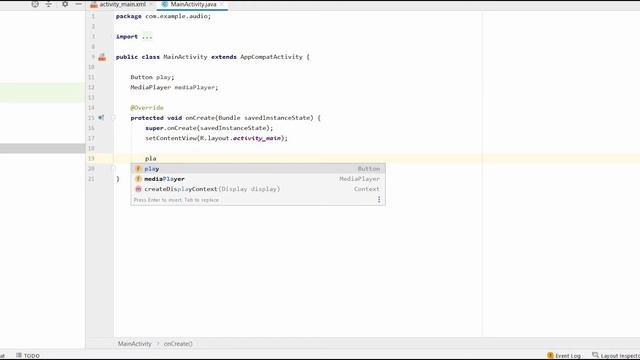Image resolution: width=640 pixels, height=360 pixels.
Task: Click the 'MediaPlayer mediaPlayer;' declaration
Action: (174, 87)
